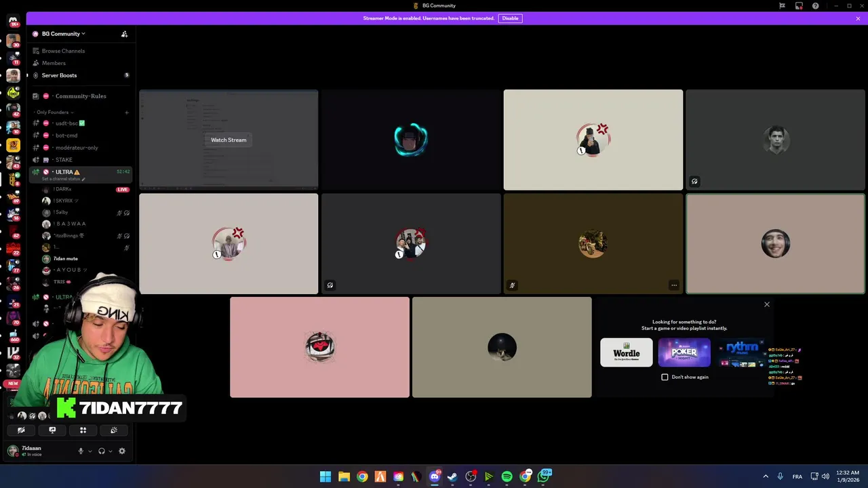Toggle the headphones deafen button
The height and width of the screenshot is (488, 868).
coord(102,451)
